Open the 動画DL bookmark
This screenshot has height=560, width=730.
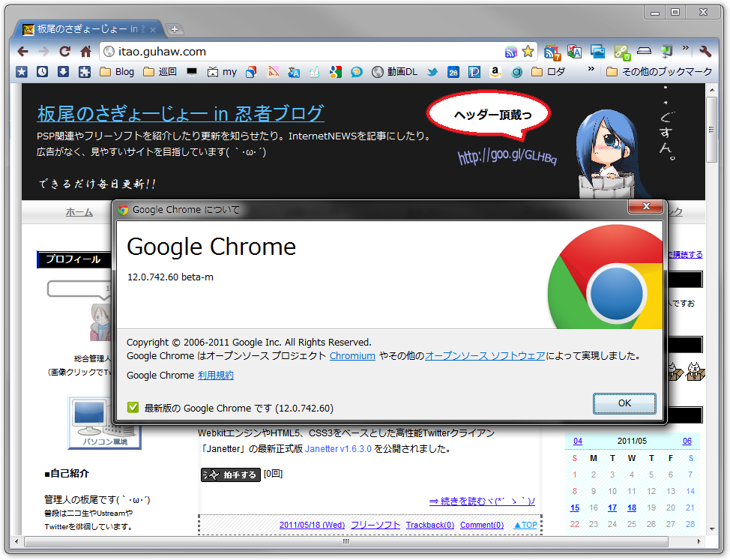[x=395, y=72]
